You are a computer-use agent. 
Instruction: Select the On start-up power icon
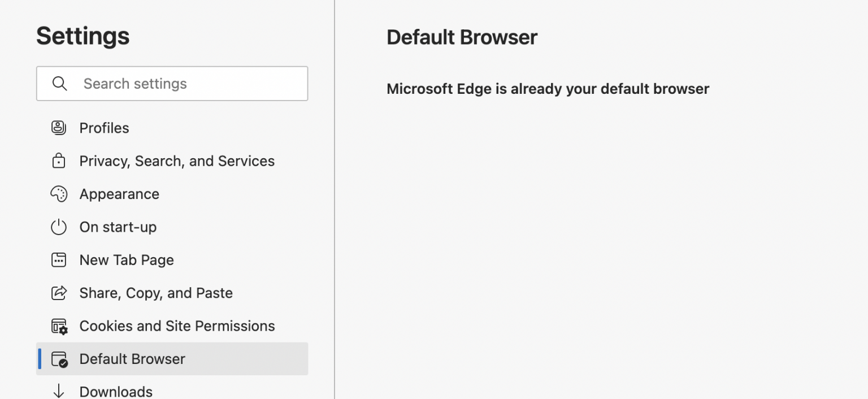59,227
